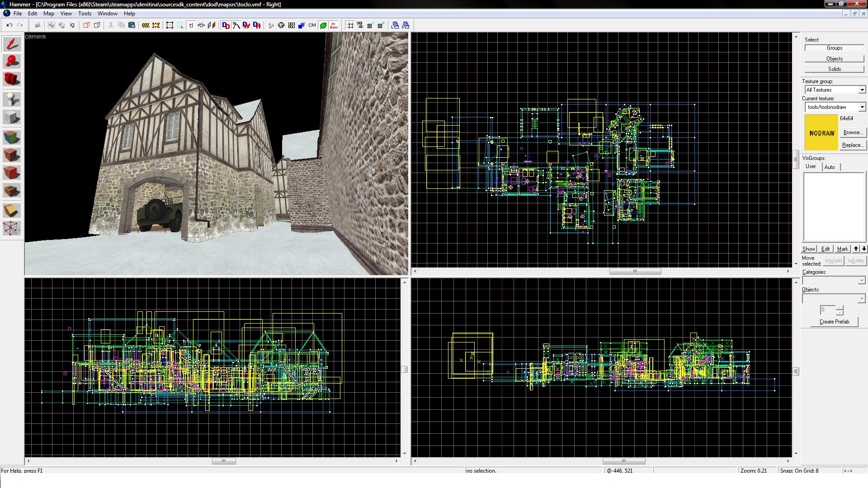Select the Apply Overlays tool

[x=12, y=190]
